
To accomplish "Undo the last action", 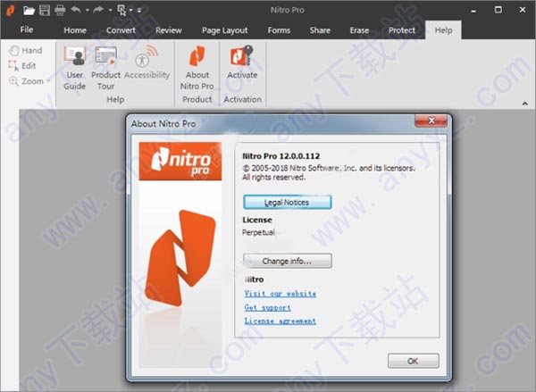I will coord(76,10).
